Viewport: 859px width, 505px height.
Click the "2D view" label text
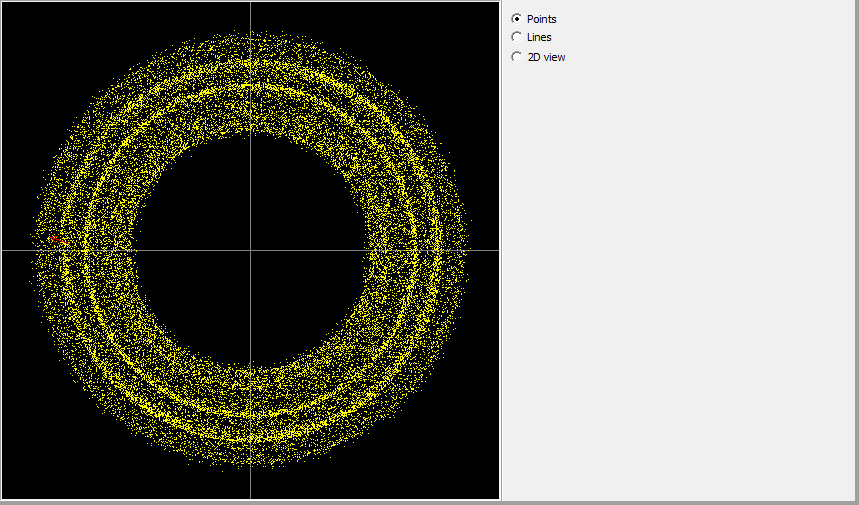pyautogui.click(x=546, y=57)
